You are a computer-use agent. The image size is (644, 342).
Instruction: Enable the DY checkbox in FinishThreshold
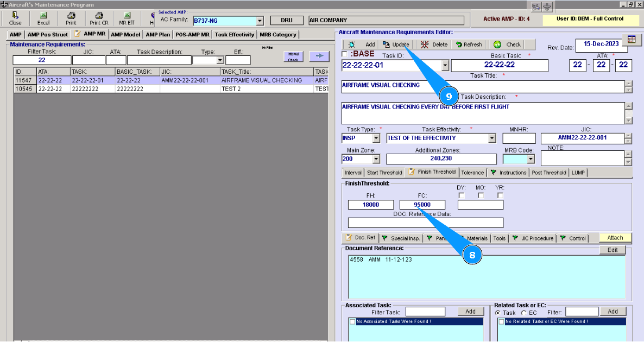coord(462,195)
